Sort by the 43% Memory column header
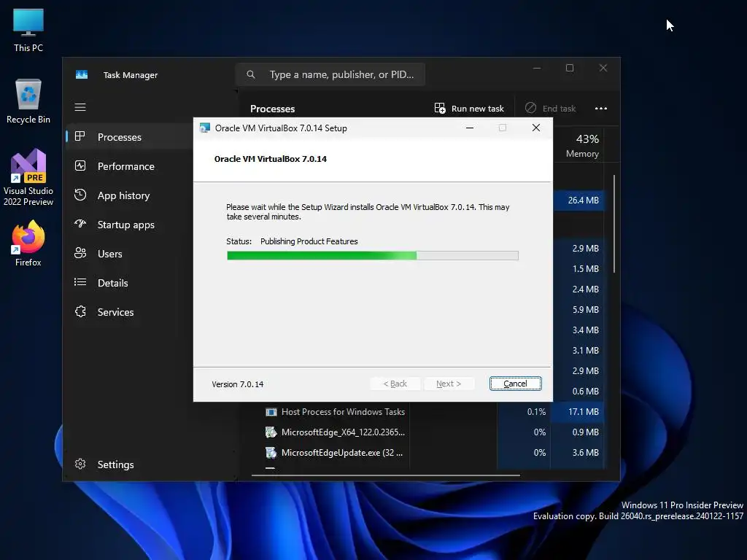This screenshot has height=560, width=747. [582, 145]
